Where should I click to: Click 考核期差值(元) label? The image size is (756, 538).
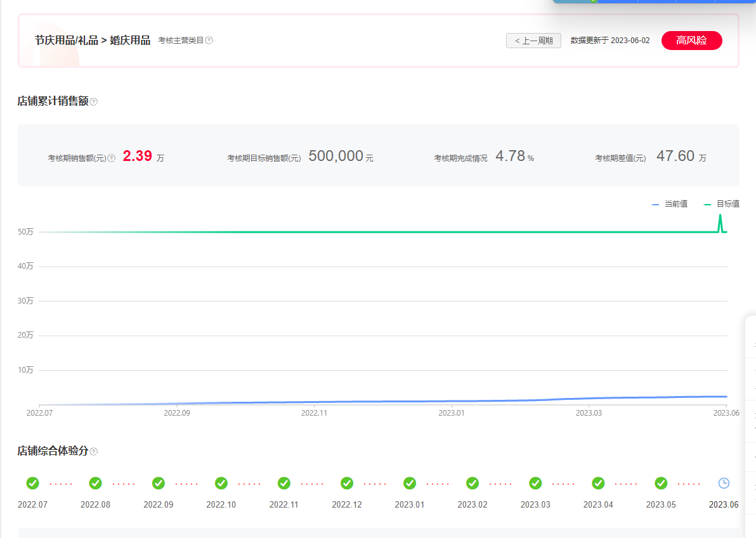620,158
